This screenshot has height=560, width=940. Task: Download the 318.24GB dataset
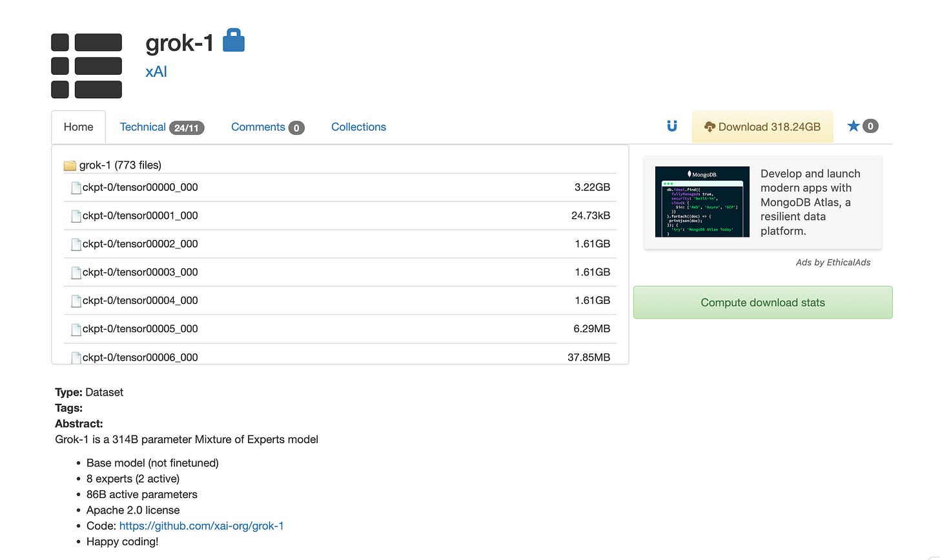tap(762, 127)
